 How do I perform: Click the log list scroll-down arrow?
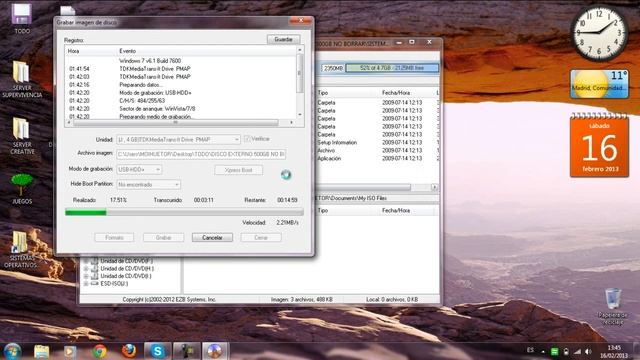pyautogui.click(x=300, y=115)
